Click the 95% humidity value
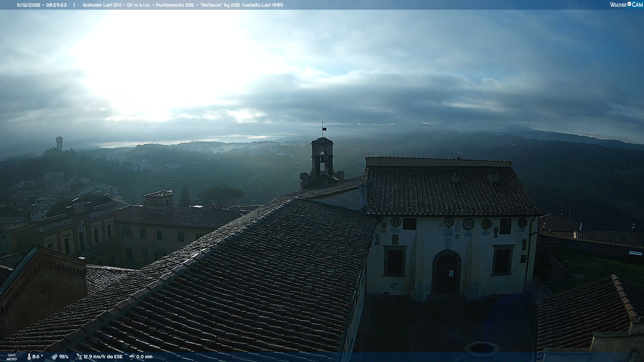The width and height of the screenshot is (644, 362). point(64,357)
